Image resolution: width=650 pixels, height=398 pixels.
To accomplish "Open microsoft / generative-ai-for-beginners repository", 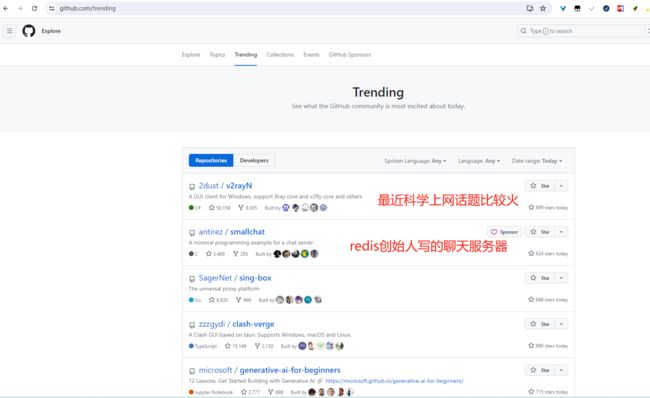I will pos(269,370).
